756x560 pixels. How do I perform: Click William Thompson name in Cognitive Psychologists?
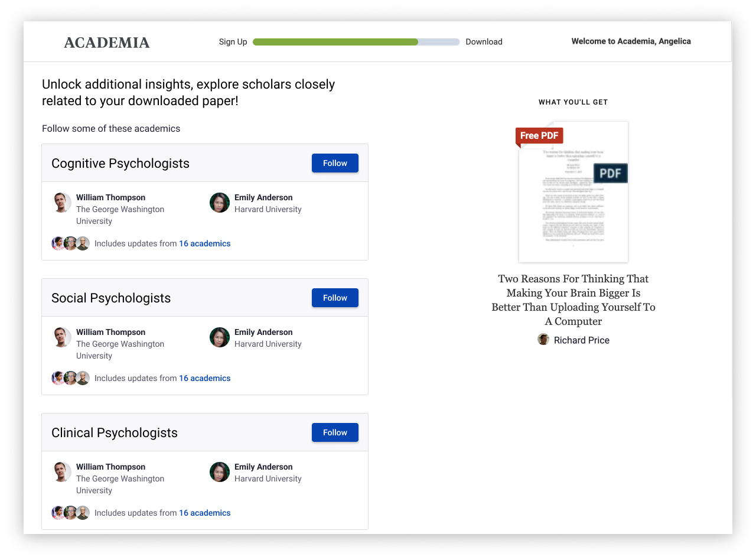pyautogui.click(x=110, y=197)
